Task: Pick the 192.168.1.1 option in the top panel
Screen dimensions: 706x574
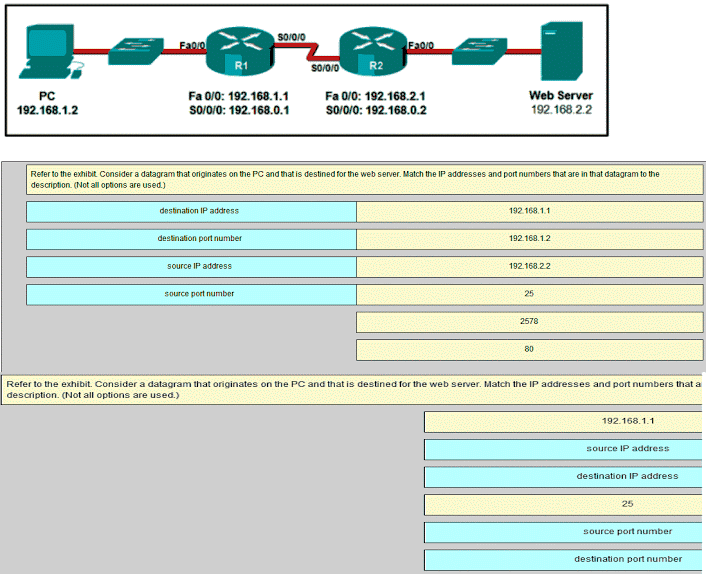Action: click(x=530, y=212)
